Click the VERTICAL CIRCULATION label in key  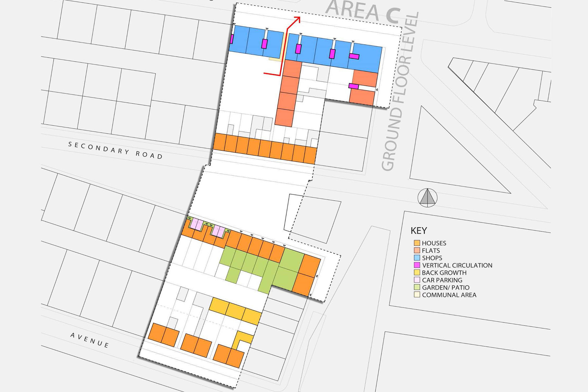457,265
